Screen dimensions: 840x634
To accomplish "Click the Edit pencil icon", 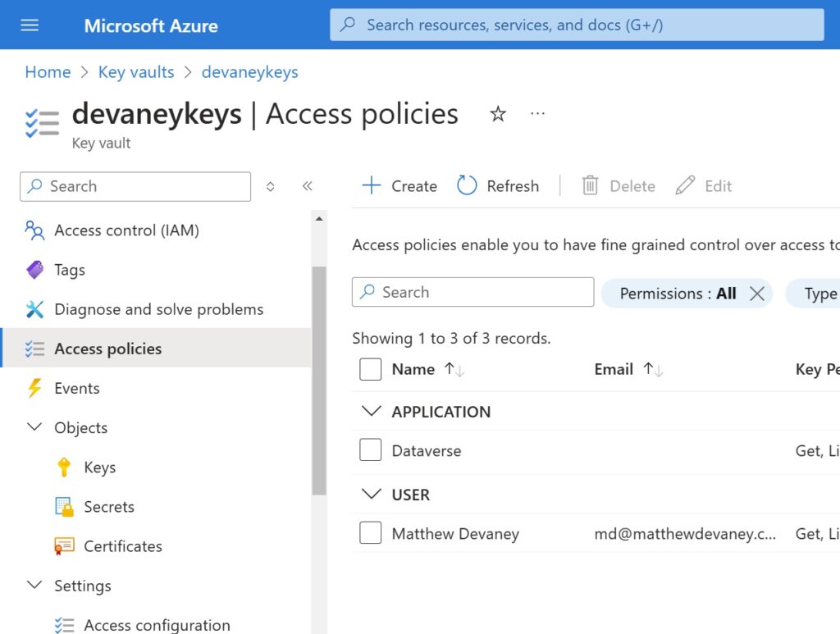I will pyautogui.click(x=685, y=186).
